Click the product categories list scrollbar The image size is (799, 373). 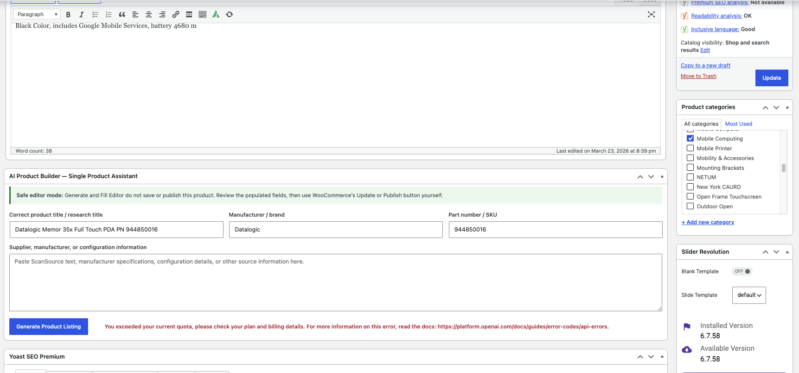784,168
